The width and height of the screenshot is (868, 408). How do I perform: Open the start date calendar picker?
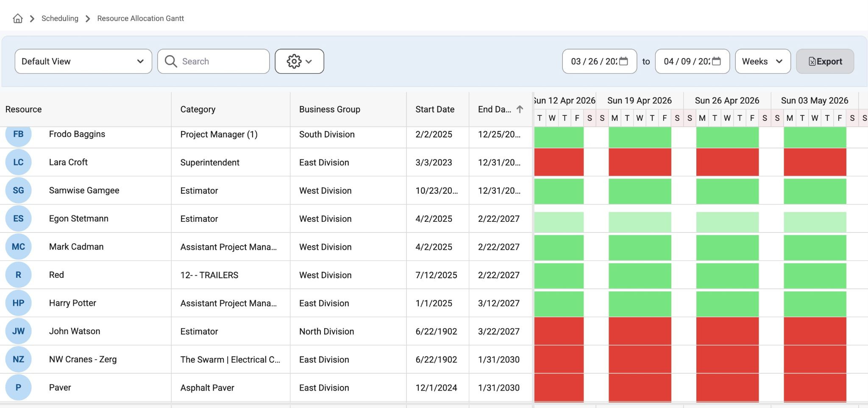[x=623, y=61]
